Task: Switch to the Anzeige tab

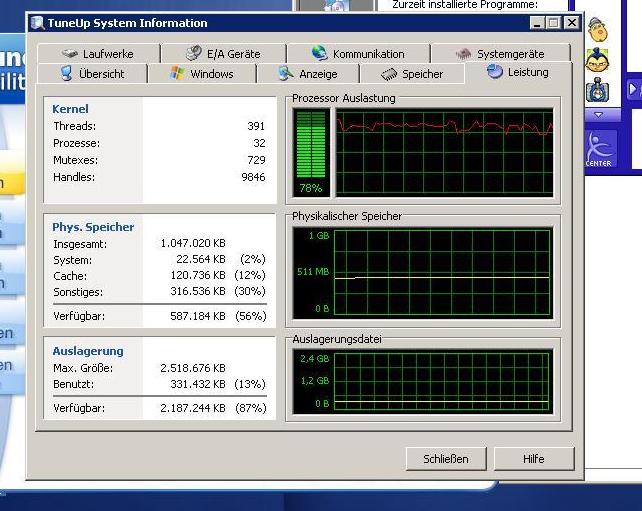Action: [308, 74]
